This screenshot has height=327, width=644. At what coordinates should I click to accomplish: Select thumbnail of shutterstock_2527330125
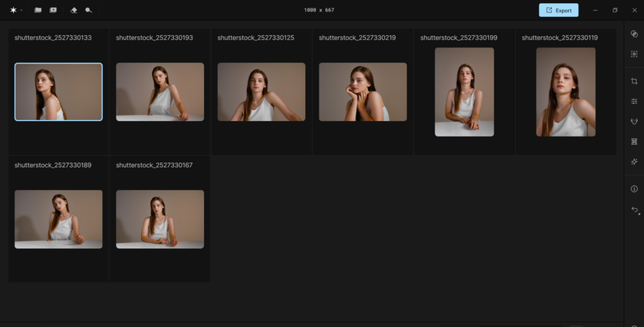pyautogui.click(x=261, y=92)
